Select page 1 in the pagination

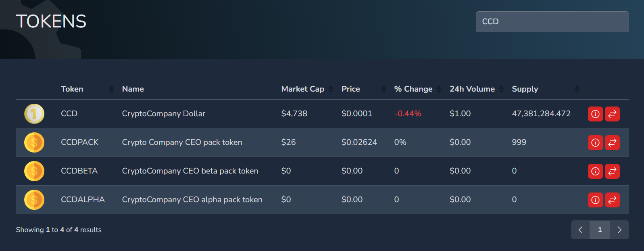pyautogui.click(x=600, y=230)
